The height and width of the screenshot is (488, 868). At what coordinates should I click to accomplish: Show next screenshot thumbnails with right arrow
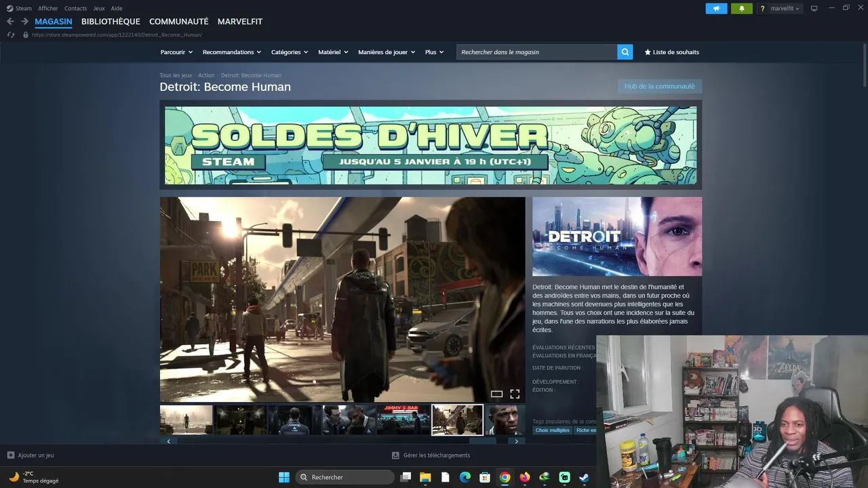tap(517, 441)
